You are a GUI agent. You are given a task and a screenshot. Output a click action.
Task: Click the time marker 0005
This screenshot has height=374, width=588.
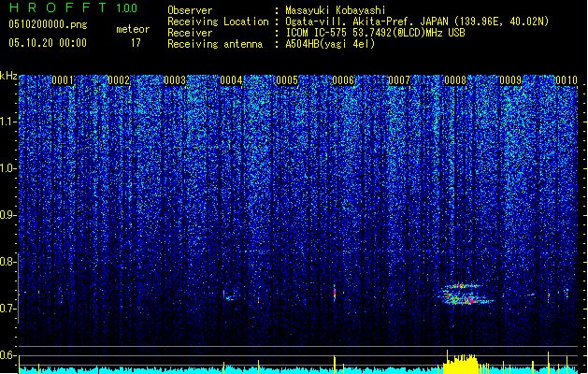287,80
